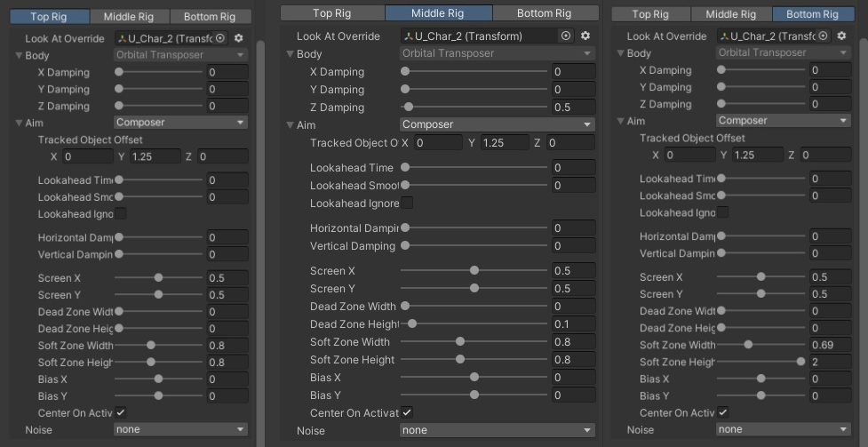Select Bottom Rig tab in left panel
Image resolution: width=868 pixels, height=447 pixels.
(x=210, y=17)
